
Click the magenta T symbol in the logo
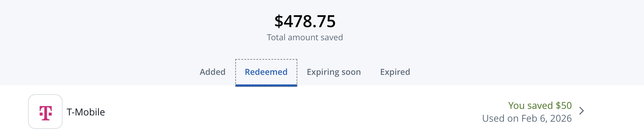coord(46,113)
